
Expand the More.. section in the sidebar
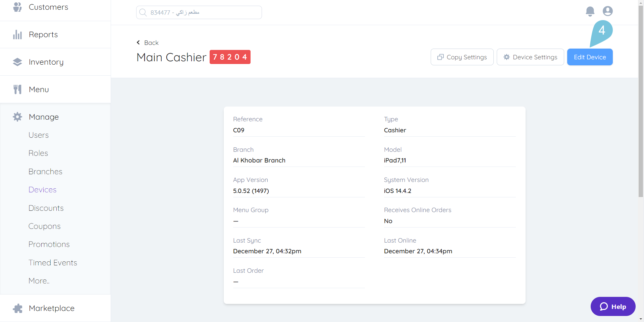pyautogui.click(x=39, y=280)
